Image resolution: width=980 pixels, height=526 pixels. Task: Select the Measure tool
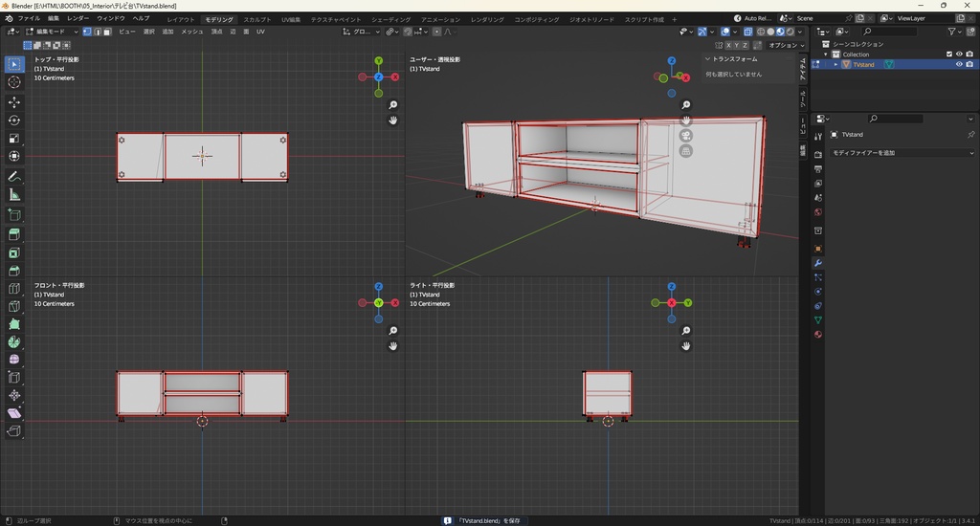click(x=14, y=195)
